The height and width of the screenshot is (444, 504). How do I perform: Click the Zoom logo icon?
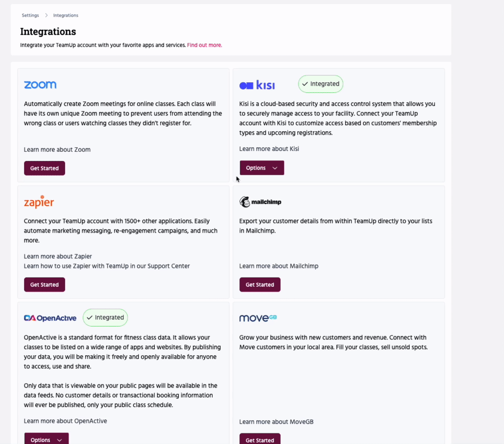coord(40,85)
